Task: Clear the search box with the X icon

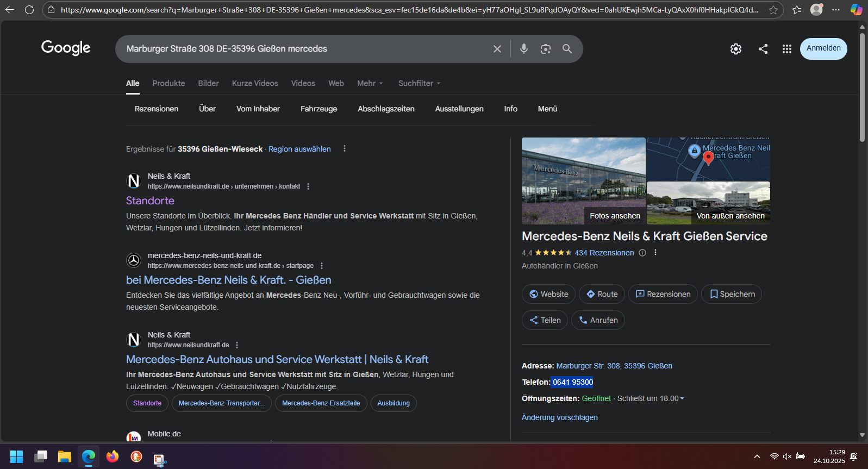Action: tap(497, 49)
